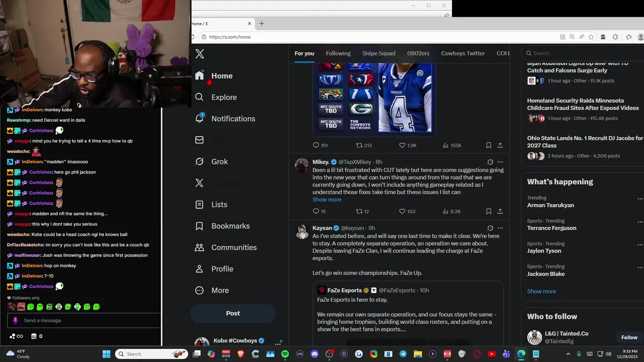The image size is (644, 362).
Task: Like the post with 1.9K likes
Action: [x=408, y=145]
